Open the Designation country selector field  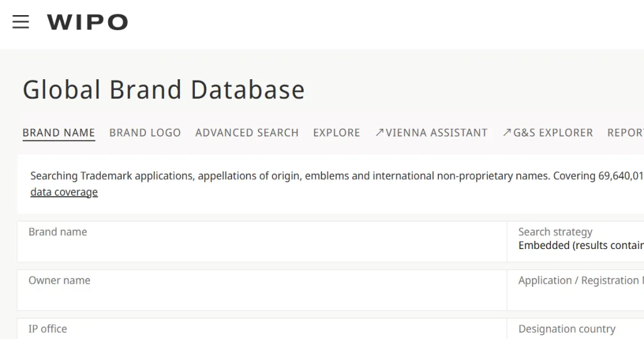575,330
